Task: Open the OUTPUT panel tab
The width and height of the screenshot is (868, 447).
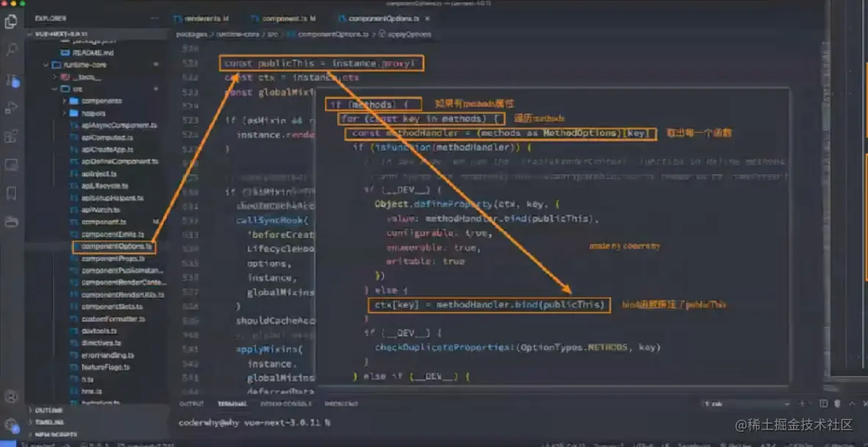Action: tap(191, 404)
